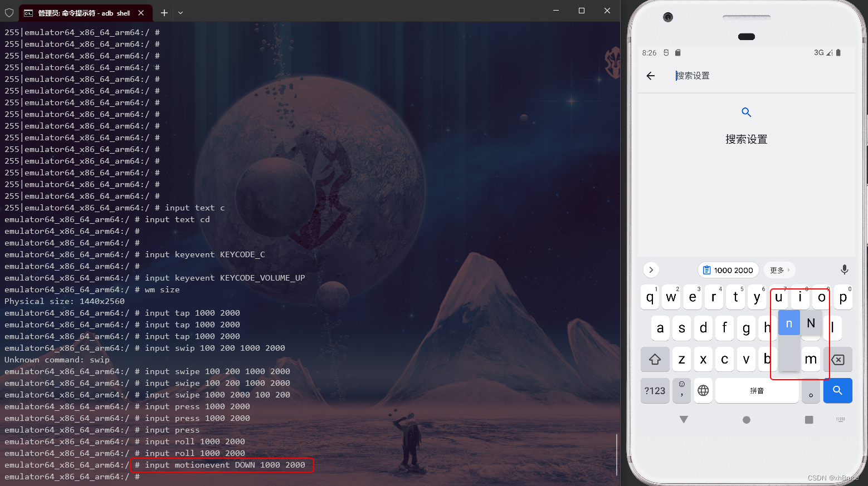
Task: Tap the Android home circle button
Action: (747, 420)
